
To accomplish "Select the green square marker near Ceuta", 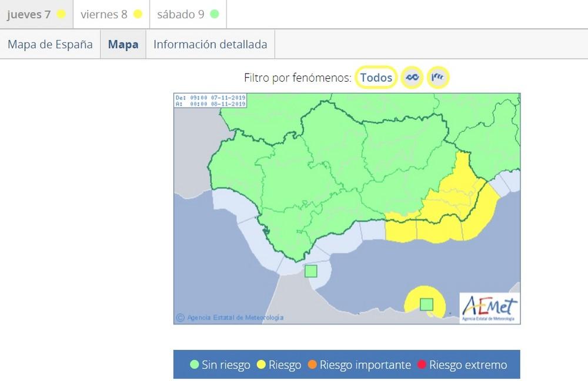I will tap(310, 270).
